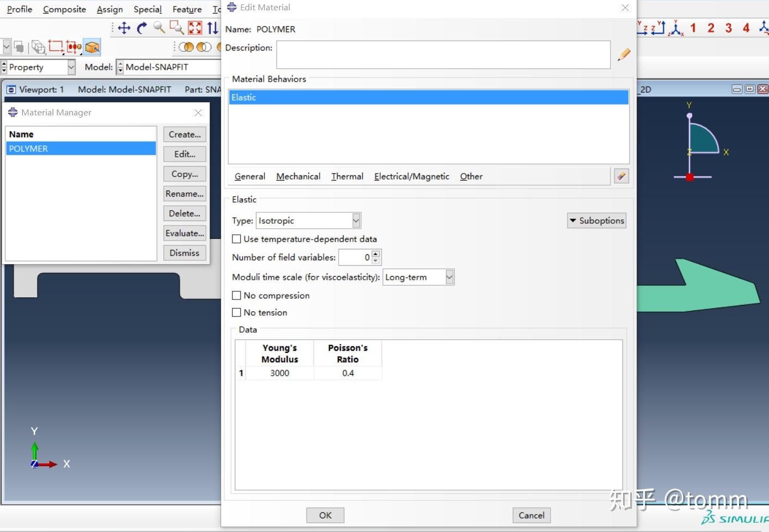Open the Feature menu

[x=187, y=9]
